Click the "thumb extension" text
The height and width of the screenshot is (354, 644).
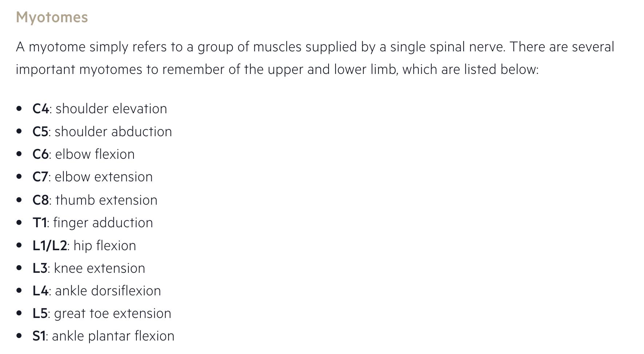click(106, 200)
